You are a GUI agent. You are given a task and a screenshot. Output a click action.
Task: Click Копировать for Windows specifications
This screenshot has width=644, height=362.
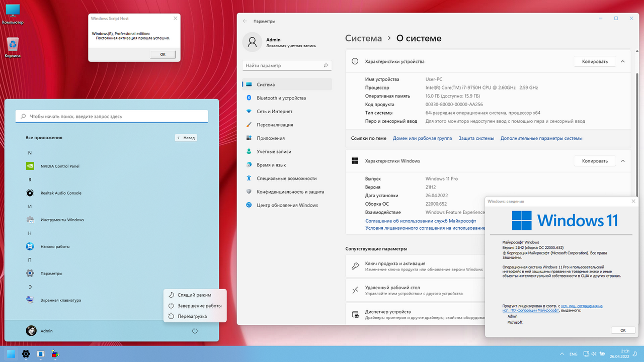coord(595,161)
